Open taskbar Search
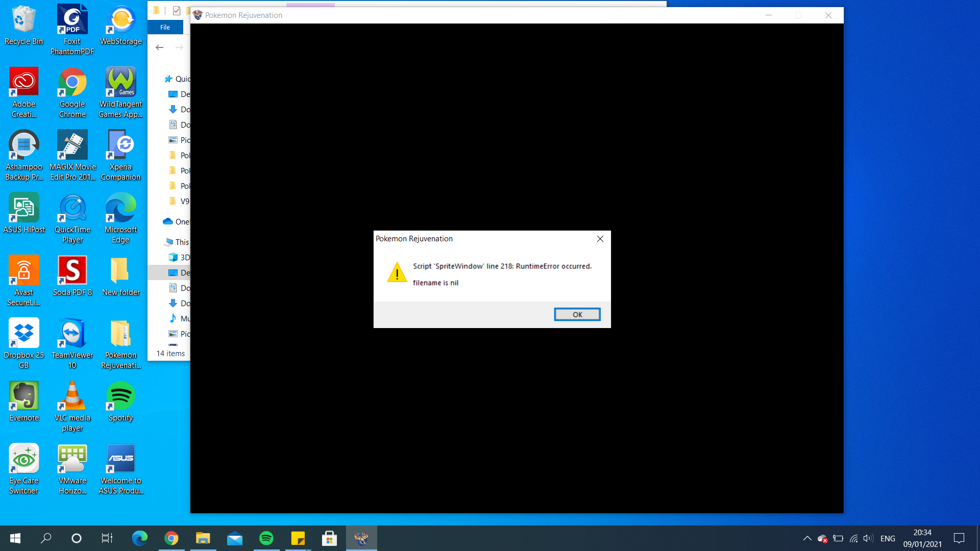This screenshot has height=551, width=980. pyautogui.click(x=46, y=538)
